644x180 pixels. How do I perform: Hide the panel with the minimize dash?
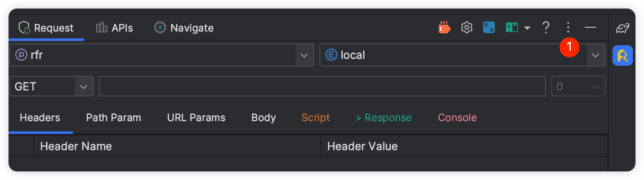tap(590, 28)
